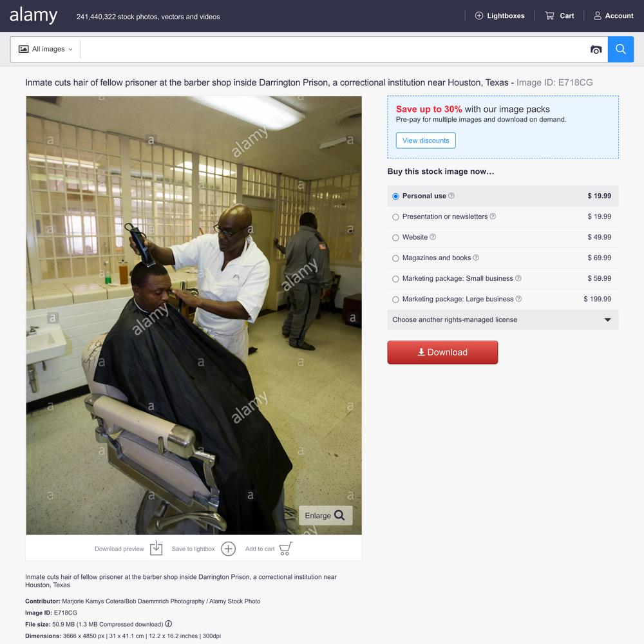Click the red Download button
The image size is (644, 644).
[442, 352]
